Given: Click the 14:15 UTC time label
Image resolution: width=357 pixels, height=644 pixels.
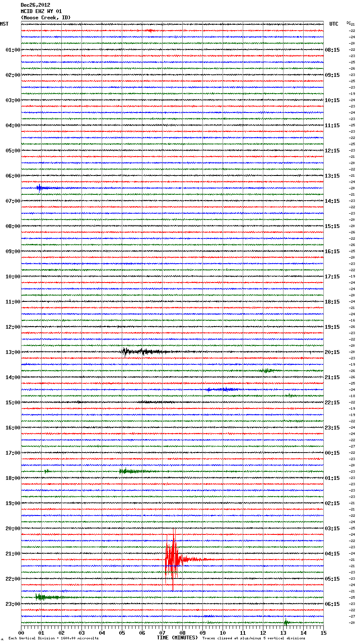Looking at the screenshot, I should pyautogui.click(x=332, y=201).
